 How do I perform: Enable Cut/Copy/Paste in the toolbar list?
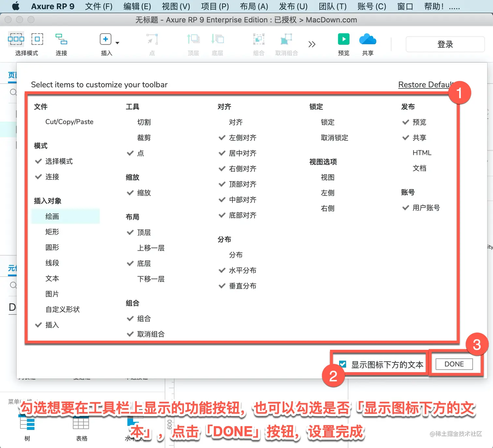coord(69,122)
